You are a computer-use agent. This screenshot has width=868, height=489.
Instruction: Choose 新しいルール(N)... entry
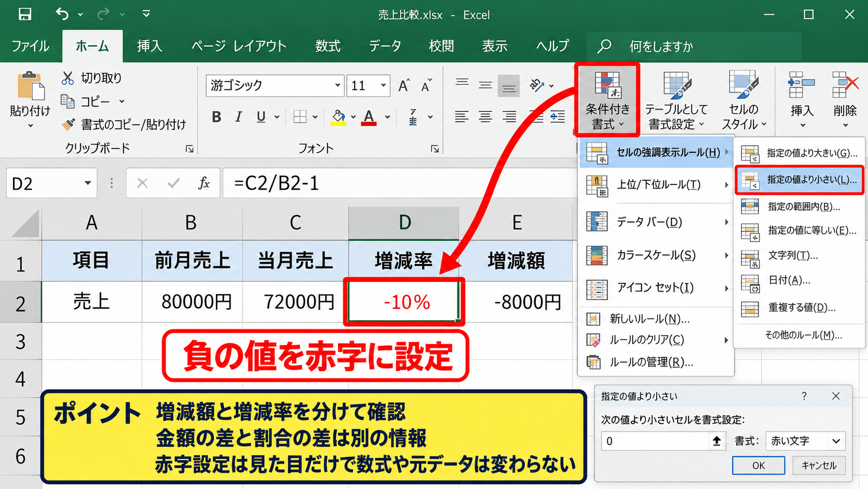coord(657,319)
